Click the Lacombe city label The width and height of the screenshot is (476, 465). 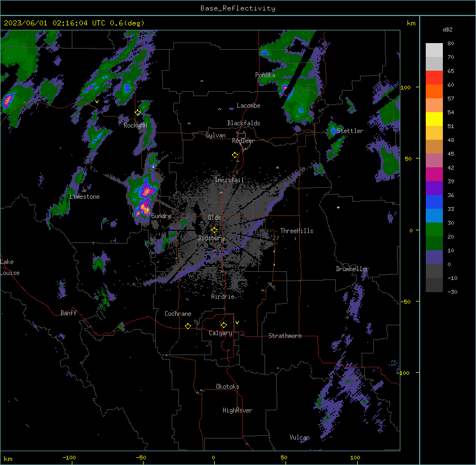pyautogui.click(x=248, y=105)
